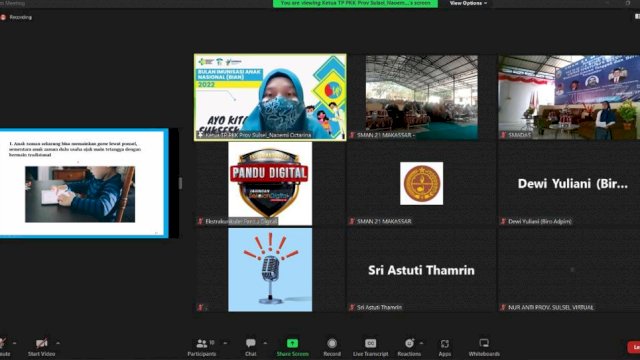Screen dimensions: 640x360
Task: Open the Participants panel
Action: point(202,347)
